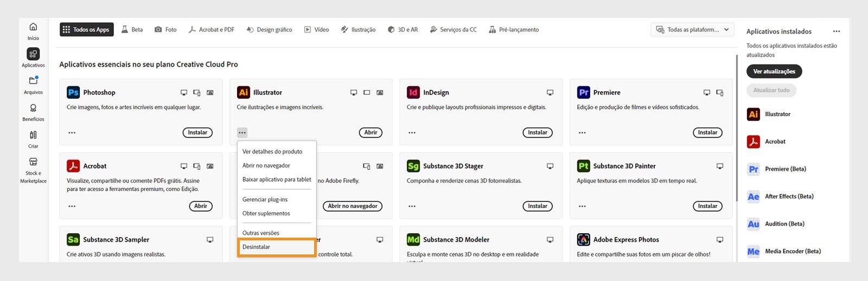Viewport: 868px width, 281px height.
Task: Select Abrir no navegador menu item
Action: [x=277, y=165]
